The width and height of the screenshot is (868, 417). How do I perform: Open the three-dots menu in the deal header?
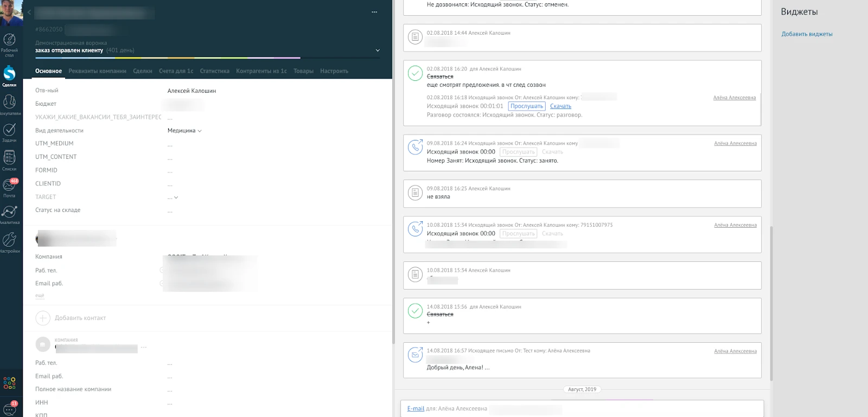[x=374, y=12]
